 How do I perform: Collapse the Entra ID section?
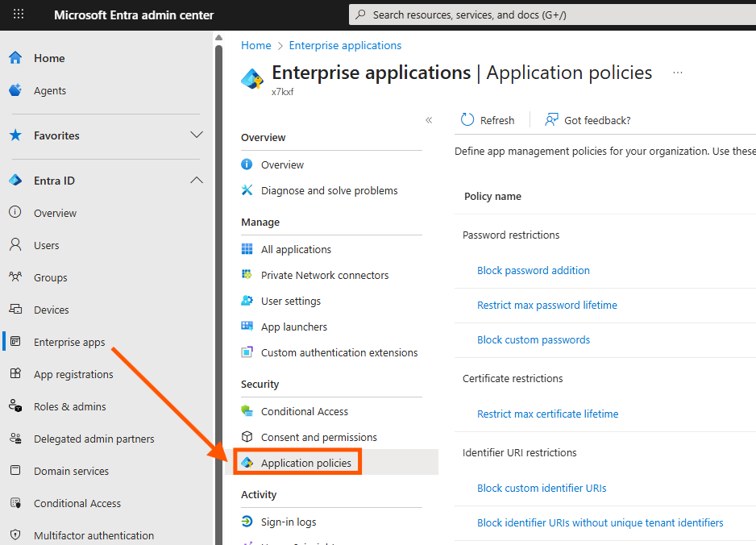[197, 180]
